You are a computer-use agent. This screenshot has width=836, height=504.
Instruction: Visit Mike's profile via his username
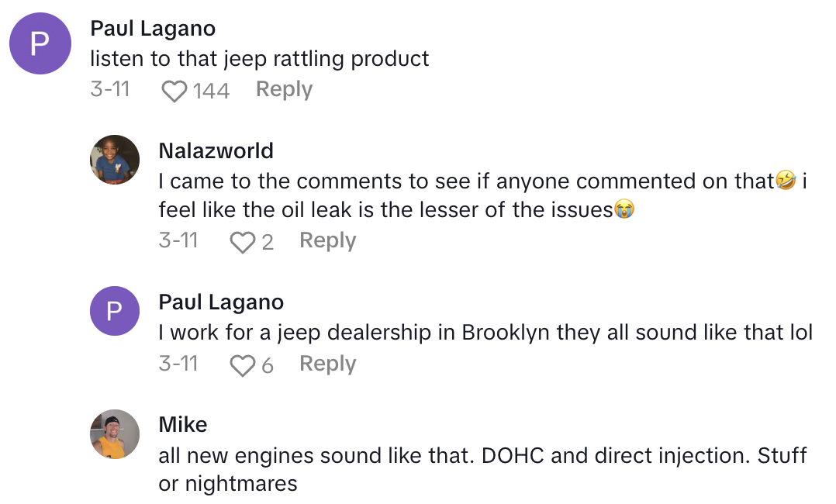[183, 425]
